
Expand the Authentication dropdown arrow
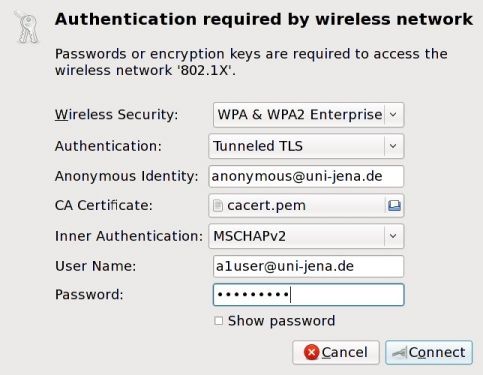click(393, 146)
